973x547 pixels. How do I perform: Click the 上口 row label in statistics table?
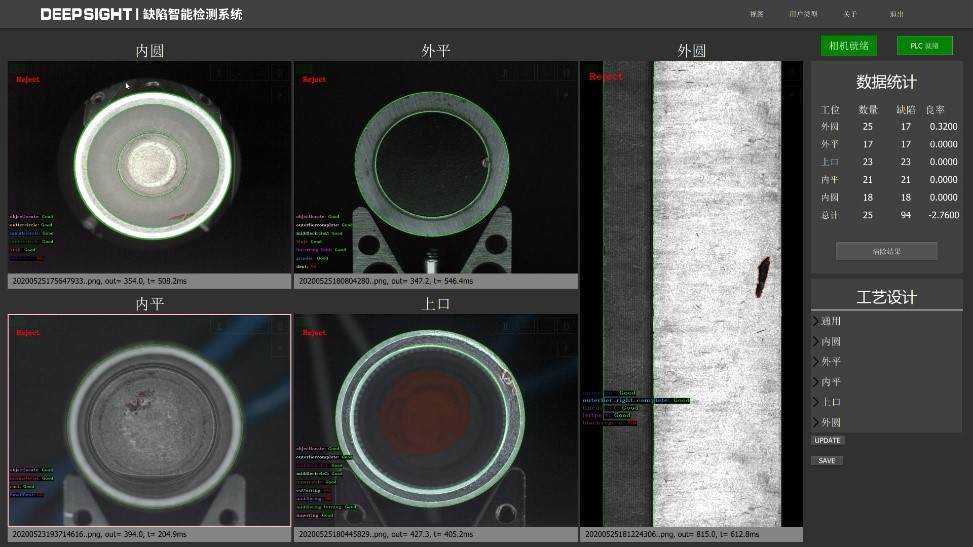(x=830, y=161)
